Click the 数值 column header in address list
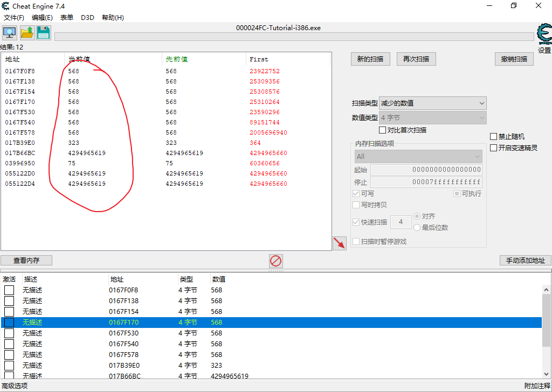Viewport: 552px width, 392px height. coord(219,279)
